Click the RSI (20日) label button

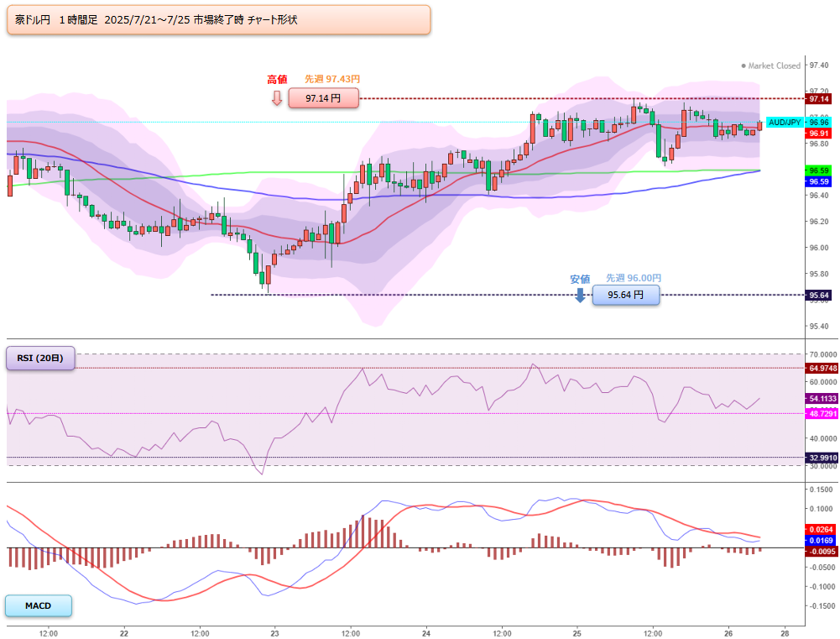[41, 358]
